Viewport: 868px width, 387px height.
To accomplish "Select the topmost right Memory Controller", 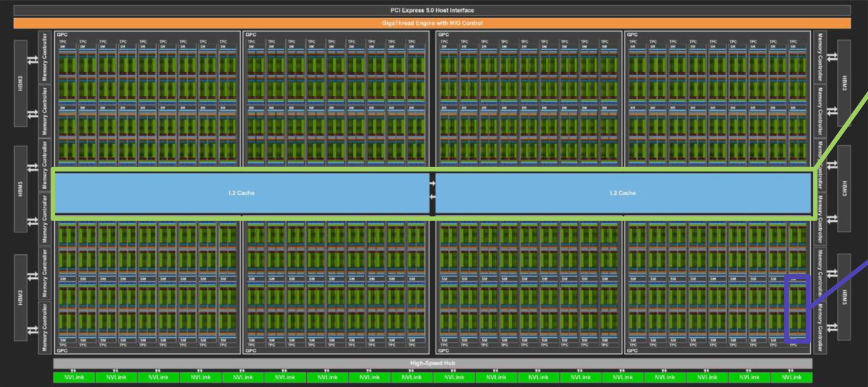I will (820, 57).
